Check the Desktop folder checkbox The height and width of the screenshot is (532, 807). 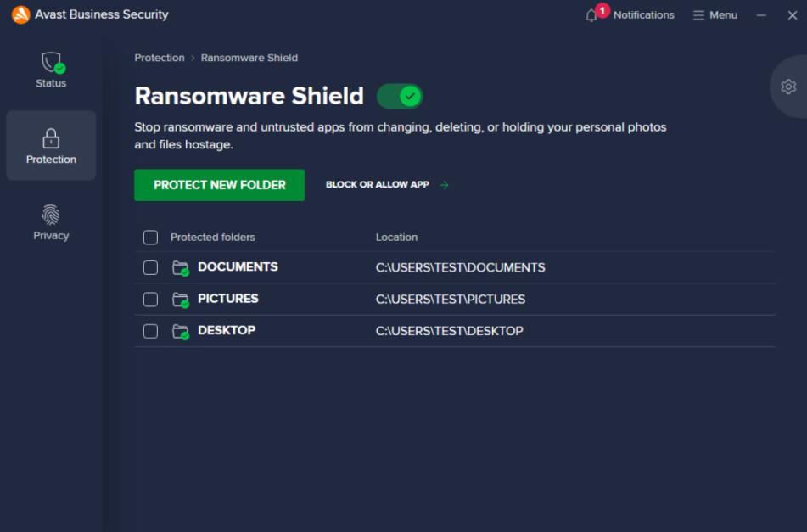(x=150, y=331)
